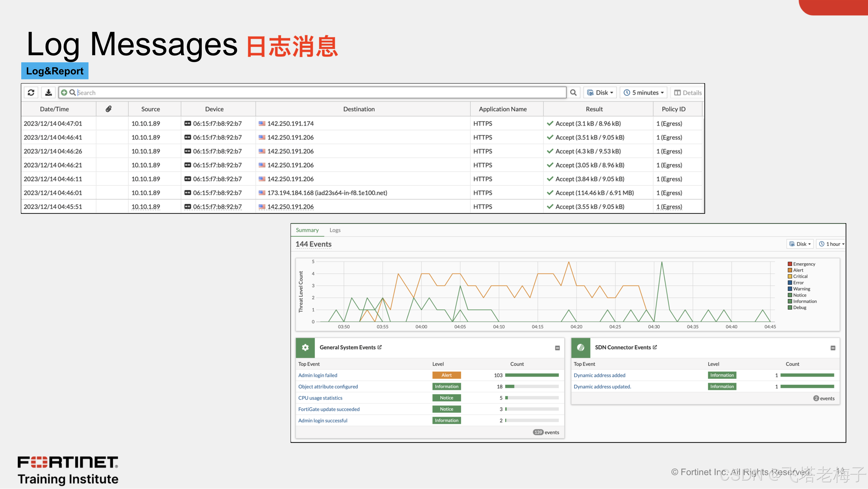Open the 1 hour time range dropdown
868x489 pixels.
pyautogui.click(x=831, y=244)
